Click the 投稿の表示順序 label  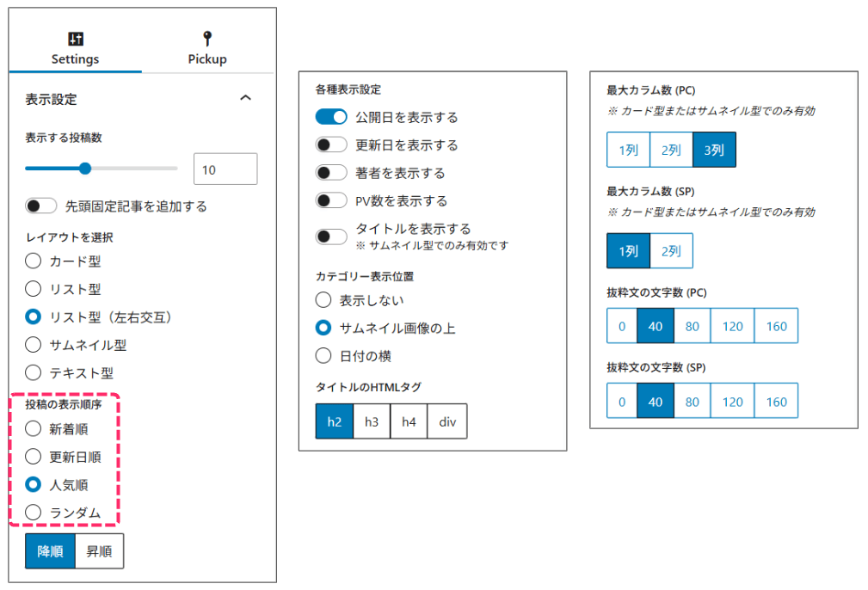[64, 404]
